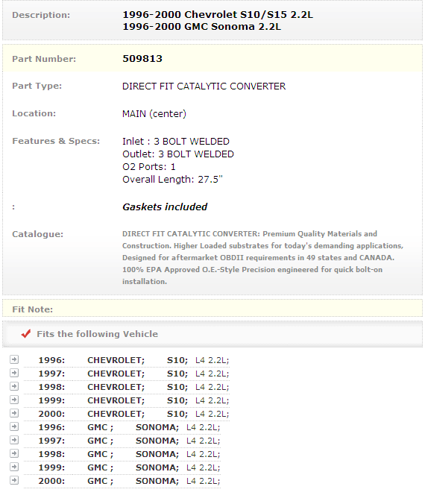425x504 pixels.
Task: Click the Gaskets included text
Action: 165,207
